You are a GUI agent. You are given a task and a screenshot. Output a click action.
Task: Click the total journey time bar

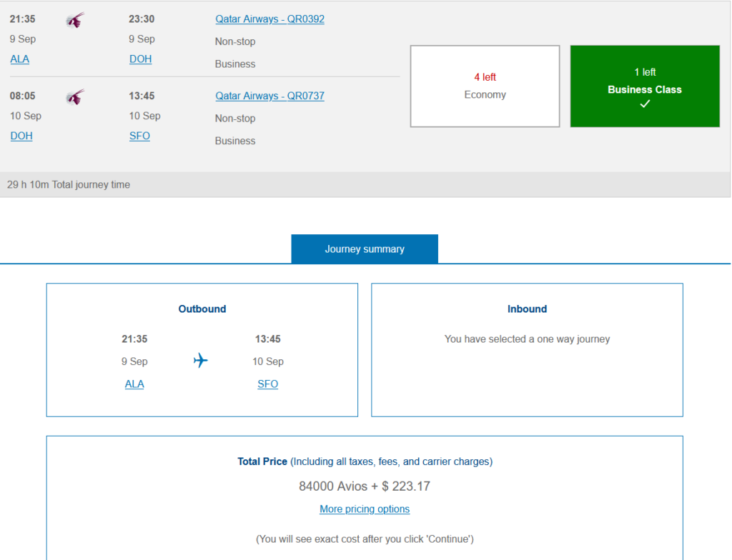365,184
